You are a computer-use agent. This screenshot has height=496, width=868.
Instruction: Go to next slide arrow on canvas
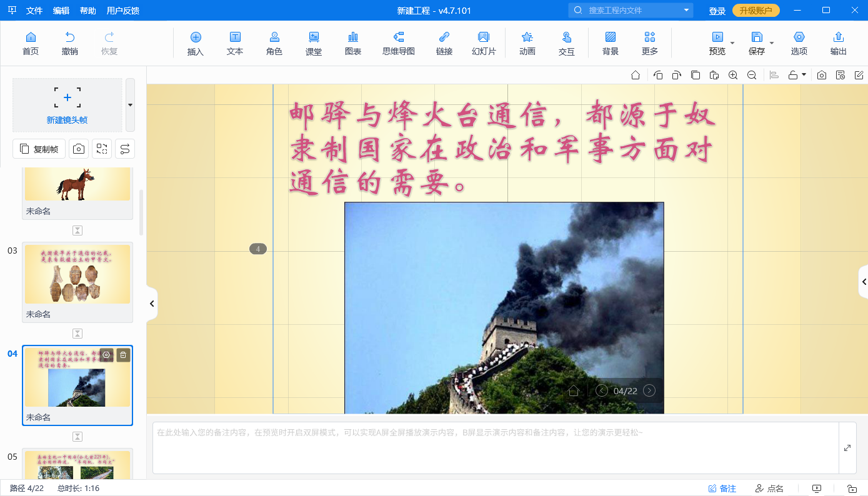point(649,390)
